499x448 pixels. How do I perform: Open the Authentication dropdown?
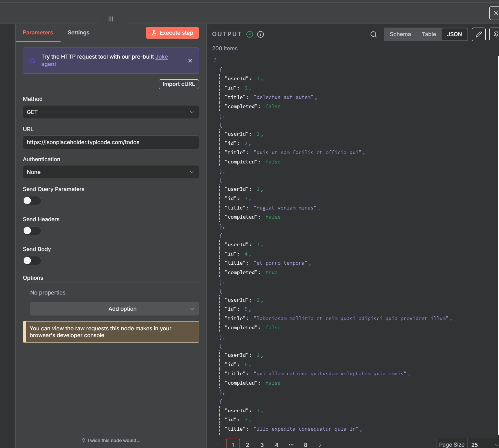point(111,172)
